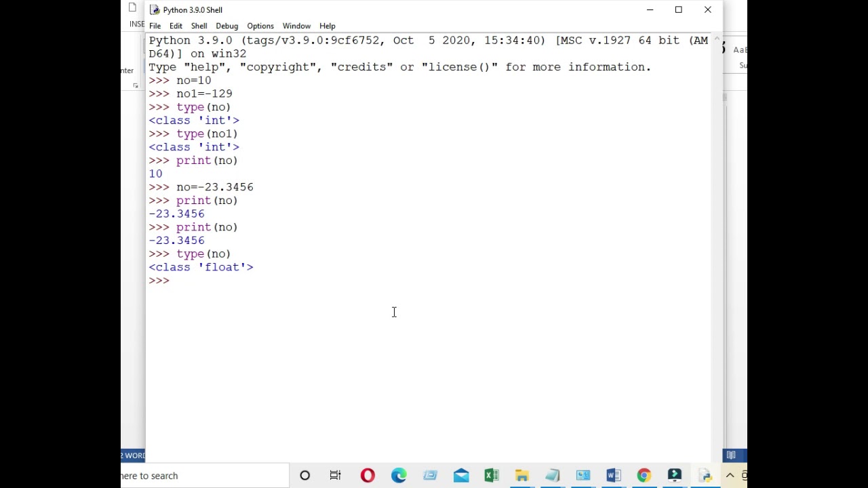This screenshot has height=488, width=868.
Task: Click the Python IDLE taskbar icon
Action: click(705, 476)
